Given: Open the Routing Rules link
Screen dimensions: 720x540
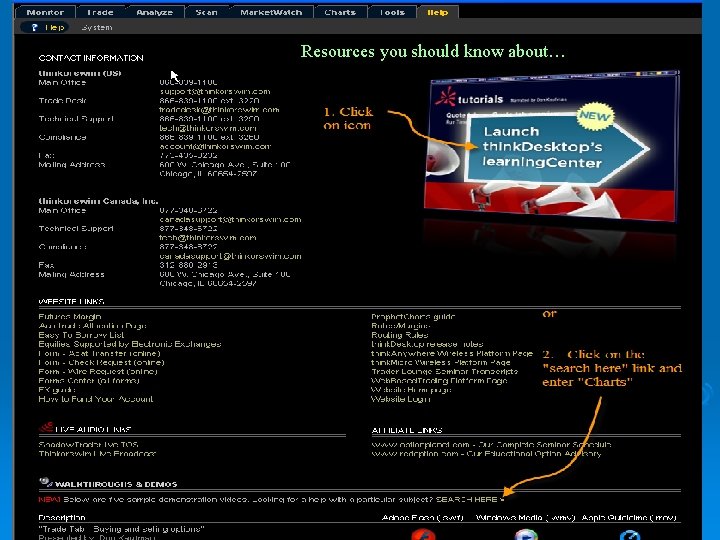Looking at the screenshot, I should [x=399, y=335].
